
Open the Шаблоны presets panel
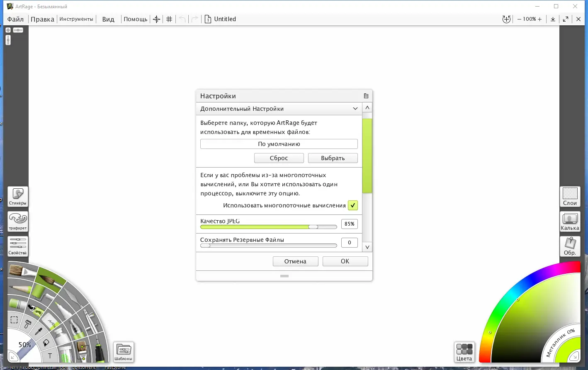pos(124,352)
